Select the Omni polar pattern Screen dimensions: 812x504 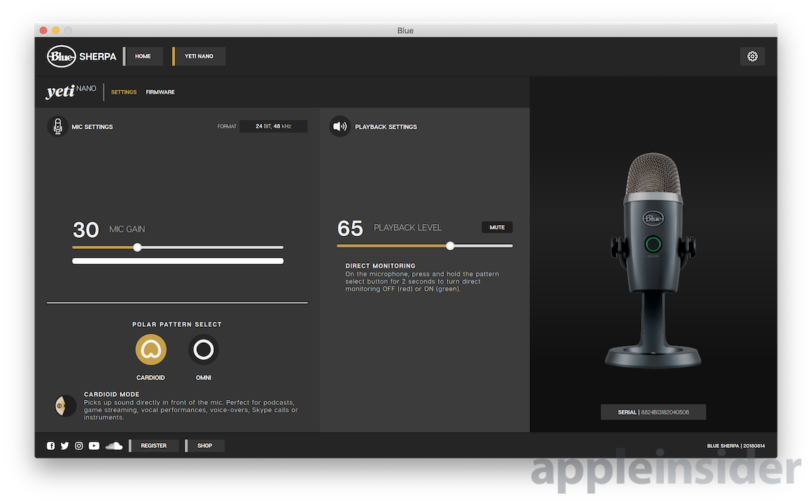[204, 350]
